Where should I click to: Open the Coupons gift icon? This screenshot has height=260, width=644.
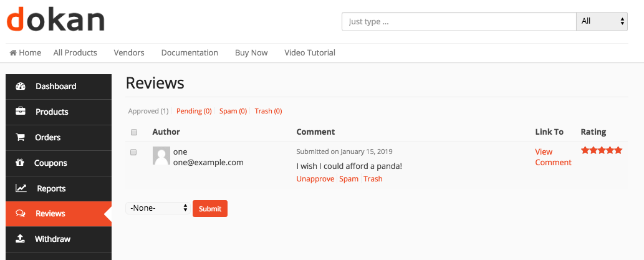pyautogui.click(x=20, y=163)
